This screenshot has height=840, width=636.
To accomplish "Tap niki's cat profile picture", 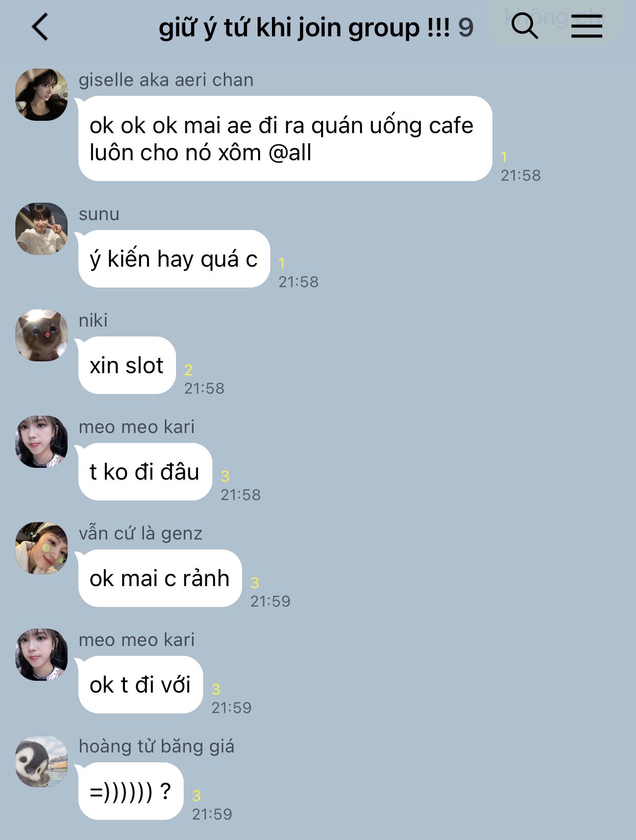I will [x=41, y=335].
